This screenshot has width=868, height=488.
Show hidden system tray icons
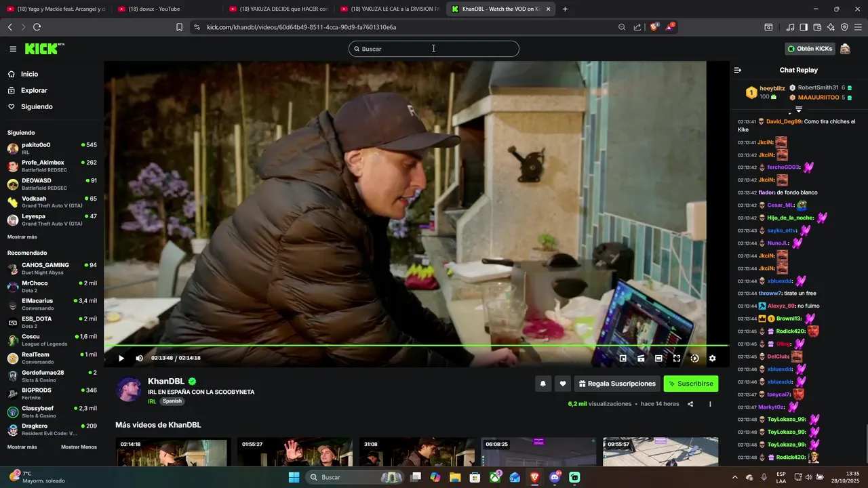(735, 477)
